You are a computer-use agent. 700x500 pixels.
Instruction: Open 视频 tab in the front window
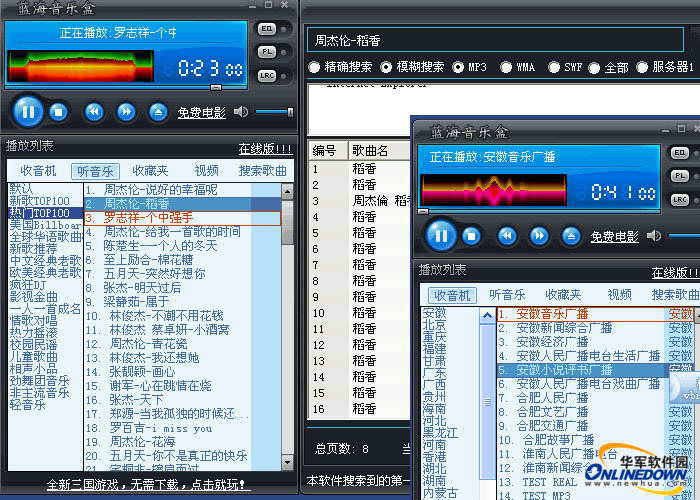click(x=620, y=295)
